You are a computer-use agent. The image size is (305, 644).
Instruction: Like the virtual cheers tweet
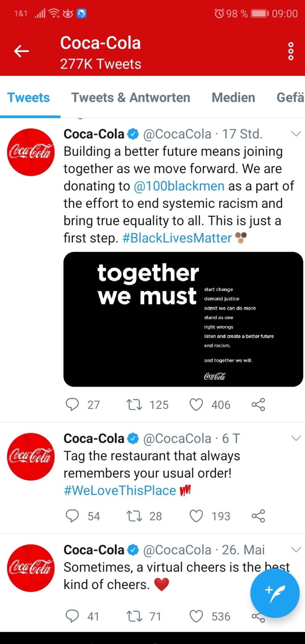coord(196,616)
